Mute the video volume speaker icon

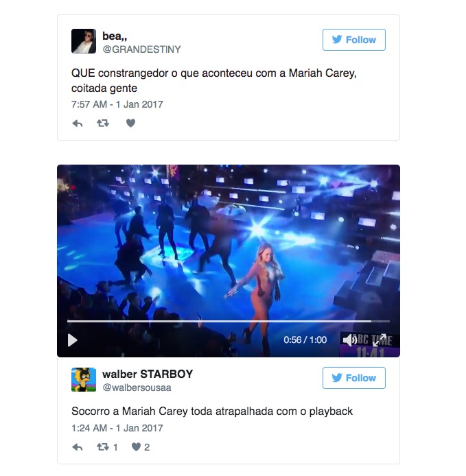point(349,340)
